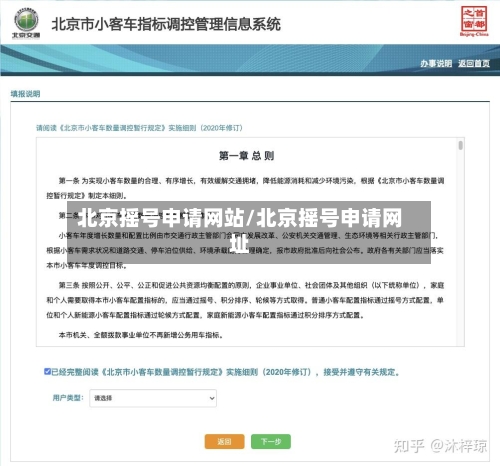
Task: Click the rules text box scrollbar thumb
Action: click(460, 145)
